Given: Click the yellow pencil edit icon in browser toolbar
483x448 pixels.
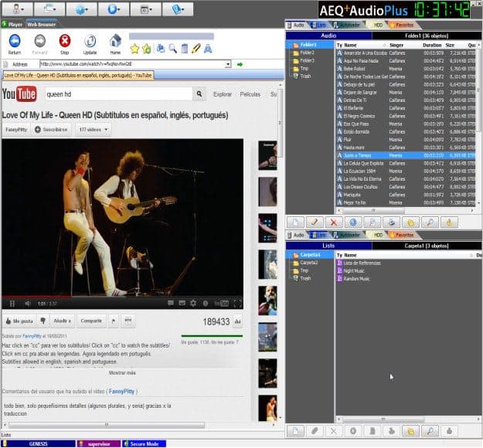Looking at the screenshot, I should [196, 49].
